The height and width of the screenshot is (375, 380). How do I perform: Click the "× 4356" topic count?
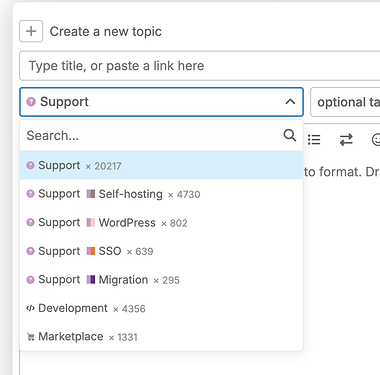[x=129, y=309]
